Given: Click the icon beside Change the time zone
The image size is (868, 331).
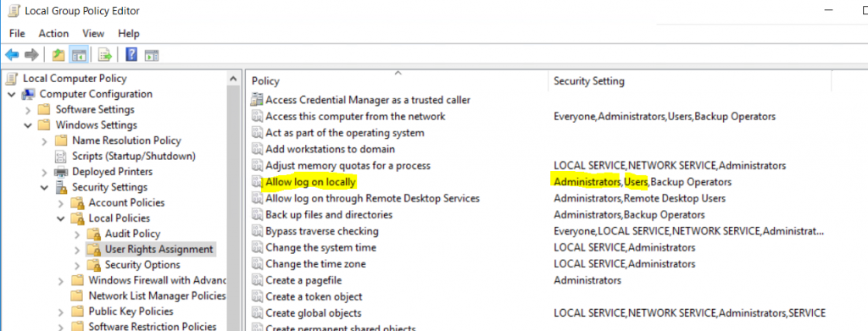Looking at the screenshot, I should [x=257, y=263].
